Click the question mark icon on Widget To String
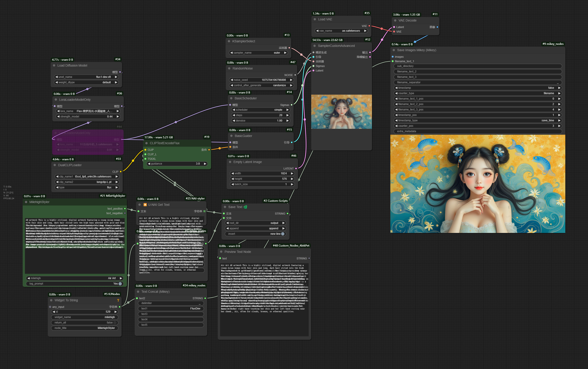The width and height of the screenshot is (588, 369). point(118,300)
